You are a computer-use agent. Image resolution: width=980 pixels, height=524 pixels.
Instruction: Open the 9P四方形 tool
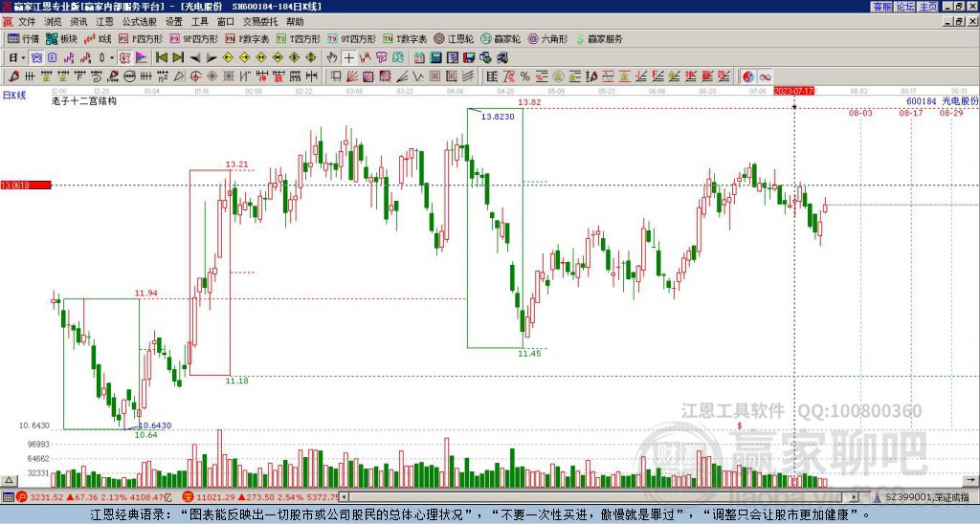point(194,38)
